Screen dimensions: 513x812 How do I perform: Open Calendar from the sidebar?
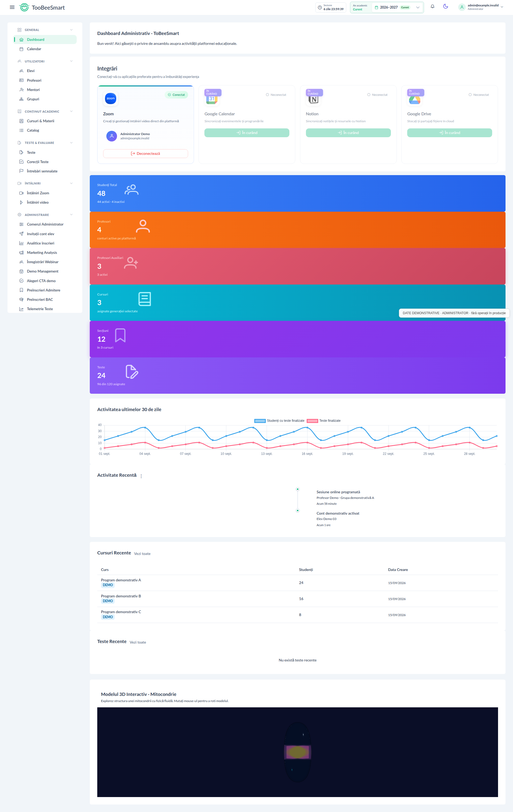pyautogui.click(x=45, y=49)
